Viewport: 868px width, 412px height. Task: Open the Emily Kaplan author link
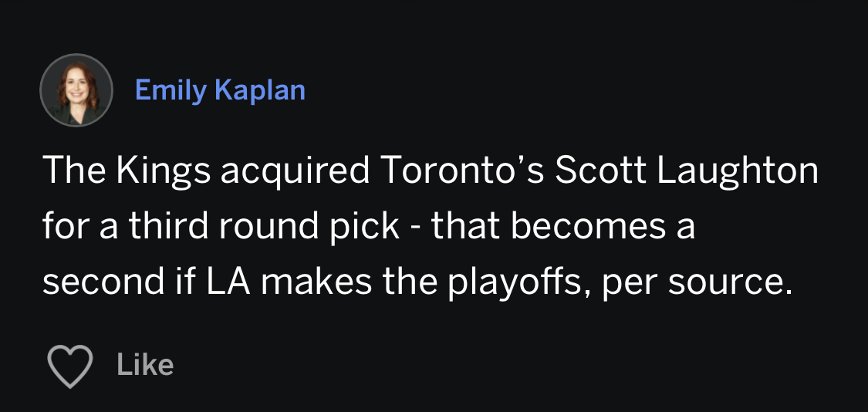(x=220, y=90)
